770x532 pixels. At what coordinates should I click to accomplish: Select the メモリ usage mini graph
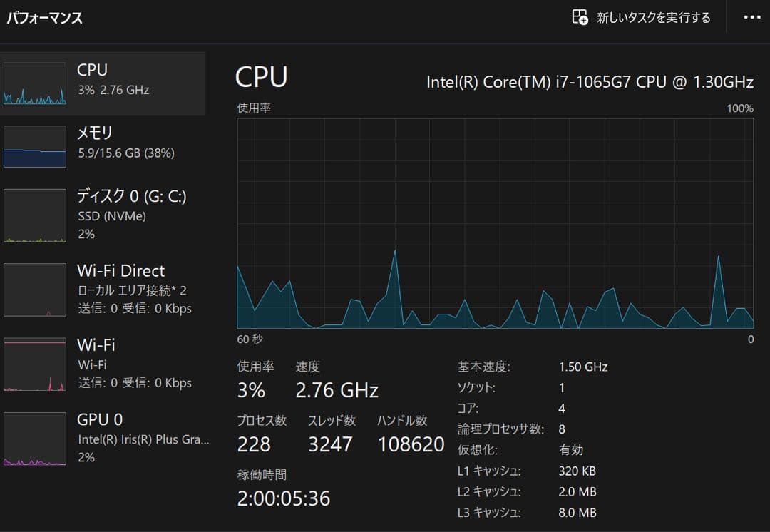click(x=35, y=146)
